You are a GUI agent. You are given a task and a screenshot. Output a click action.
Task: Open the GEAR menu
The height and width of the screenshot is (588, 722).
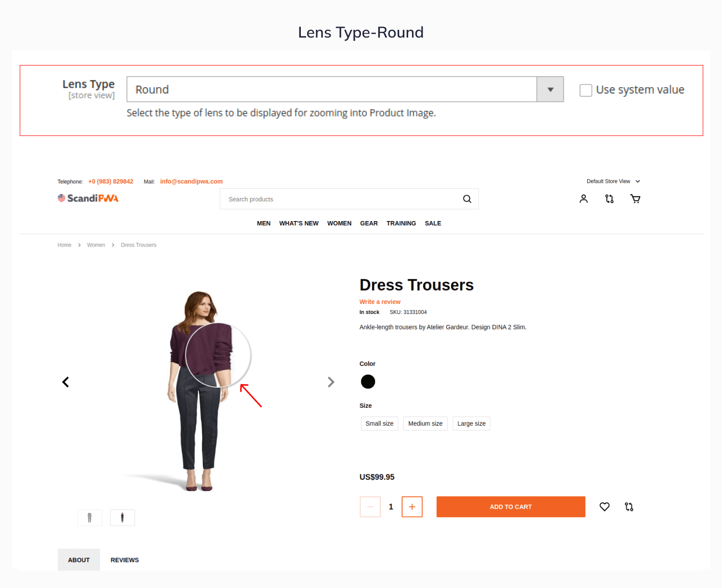click(369, 223)
